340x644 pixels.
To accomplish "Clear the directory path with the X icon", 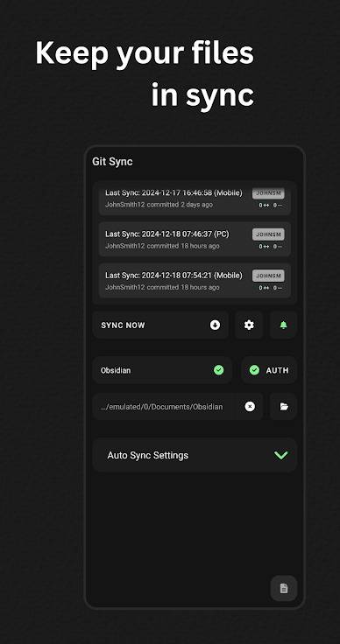I will [x=250, y=406].
